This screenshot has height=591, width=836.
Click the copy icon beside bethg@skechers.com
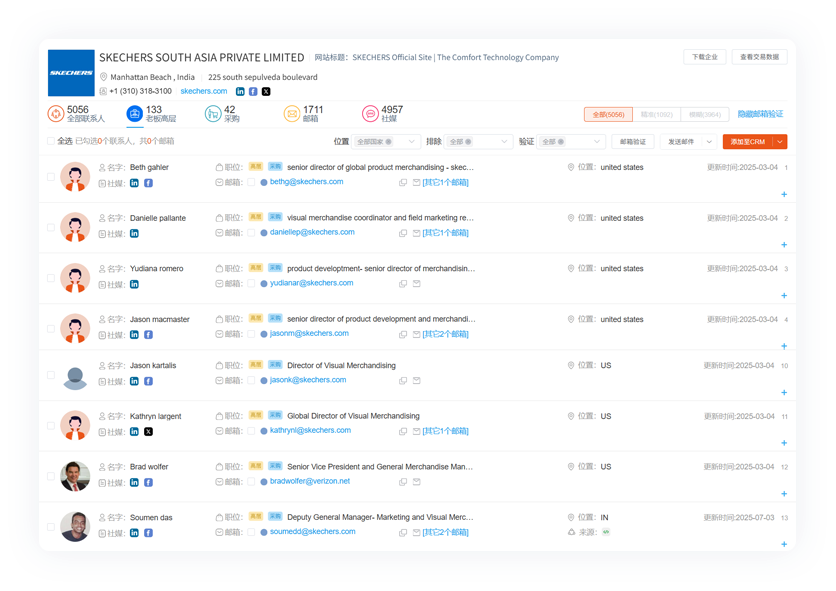403,183
